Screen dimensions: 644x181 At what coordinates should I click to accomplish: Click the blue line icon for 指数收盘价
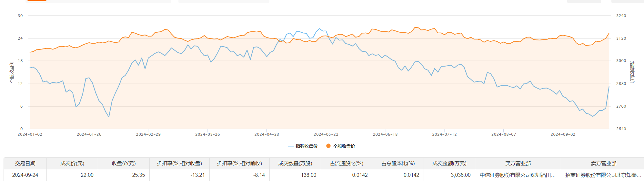[x=291, y=146]
